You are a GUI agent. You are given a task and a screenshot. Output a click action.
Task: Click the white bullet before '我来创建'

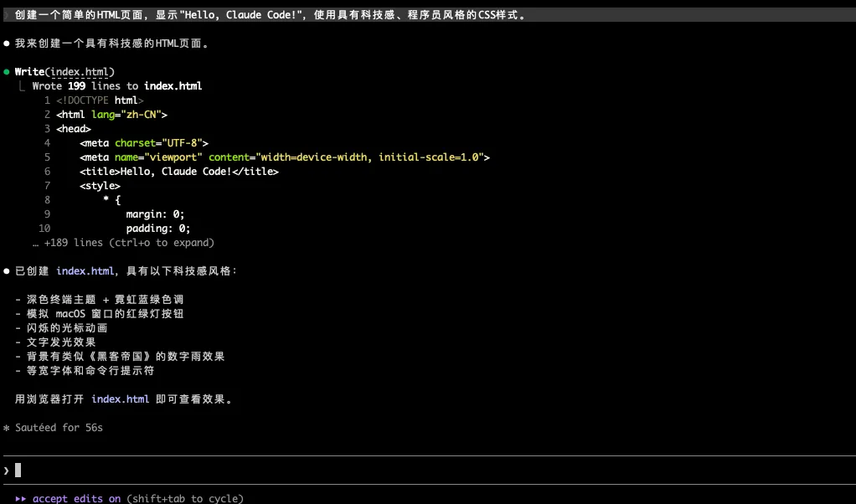[x=7, y=44]
